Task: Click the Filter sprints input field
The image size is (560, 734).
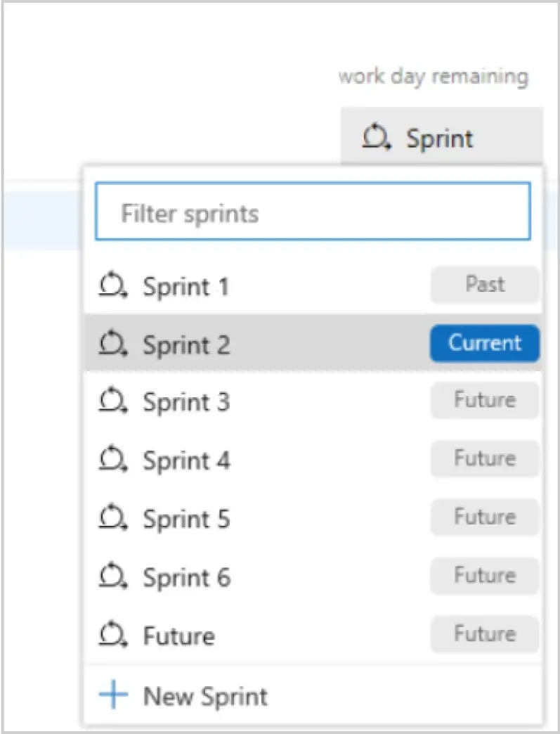Action: [x=313, y=213]
